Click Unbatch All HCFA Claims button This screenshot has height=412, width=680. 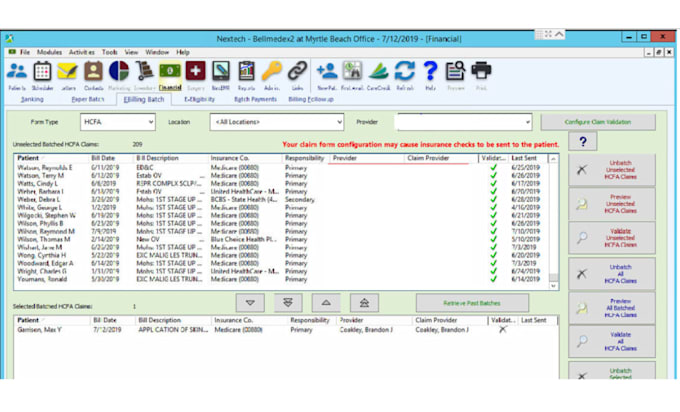[x=612, y=274]
